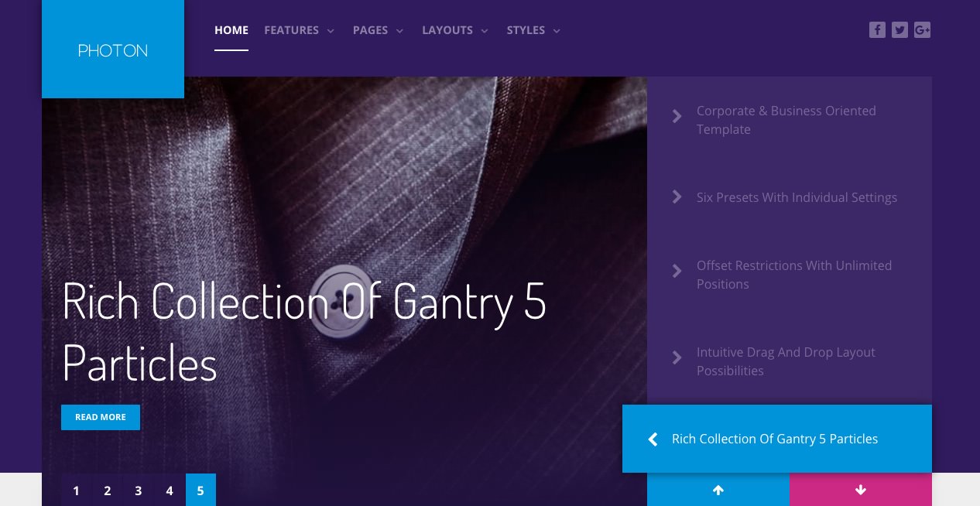Open the Styles menu
This screenshot has width=980, height=506.
[533, 30]
